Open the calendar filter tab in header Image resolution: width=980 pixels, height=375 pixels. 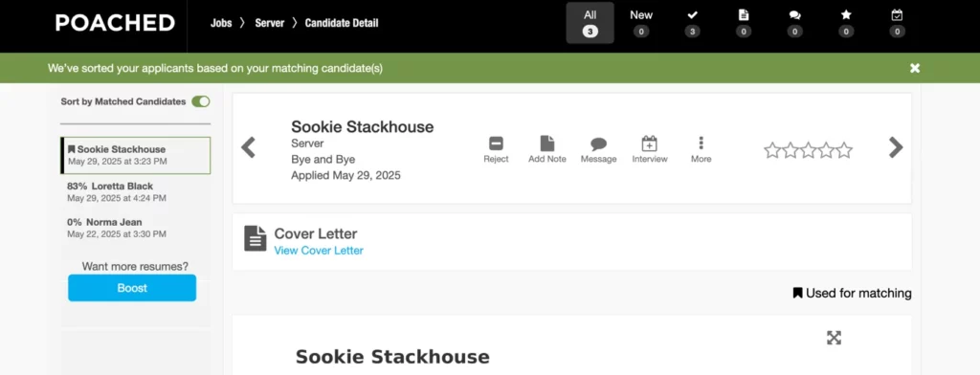point(897,23)
